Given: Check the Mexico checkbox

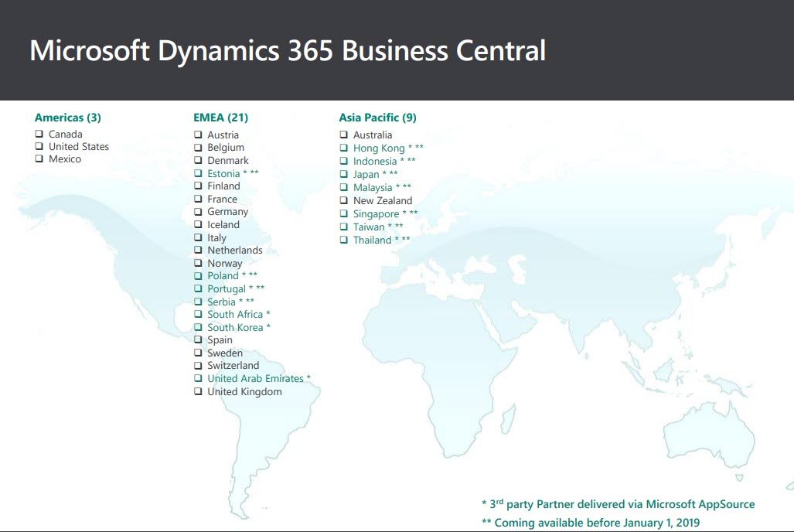Looking at the screenshot, I should coord(39,159).
